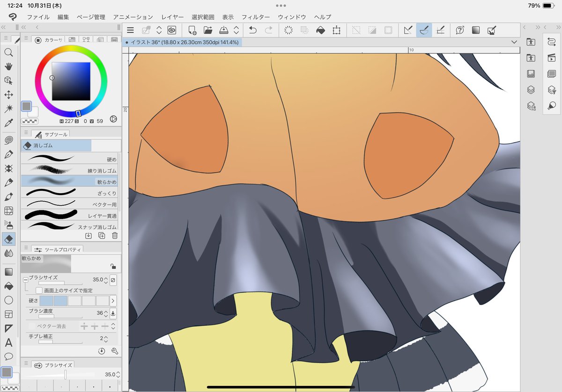This screenshot has height=392, width=562.
Task: Select the Pen nib tool
Action: coord(8,154)
